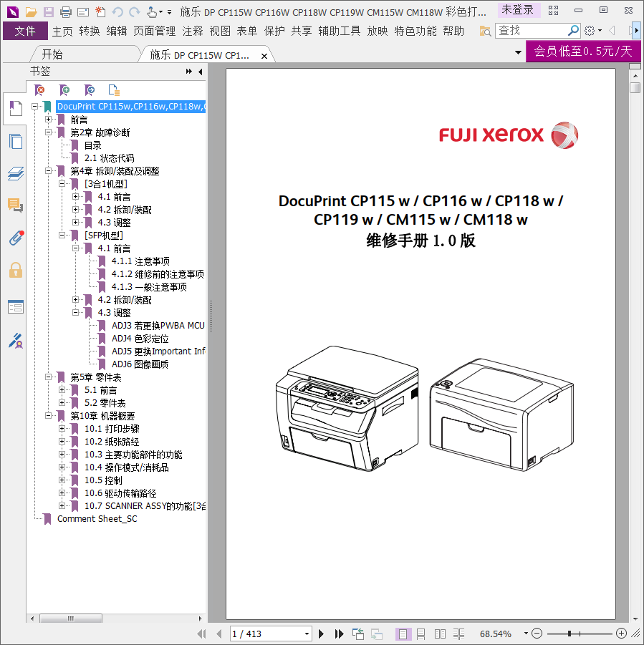Open the bookmarks panel sidebar icon
Viewport: 644px width, 645px height.
pyautogui.click(x=16, y=109)
